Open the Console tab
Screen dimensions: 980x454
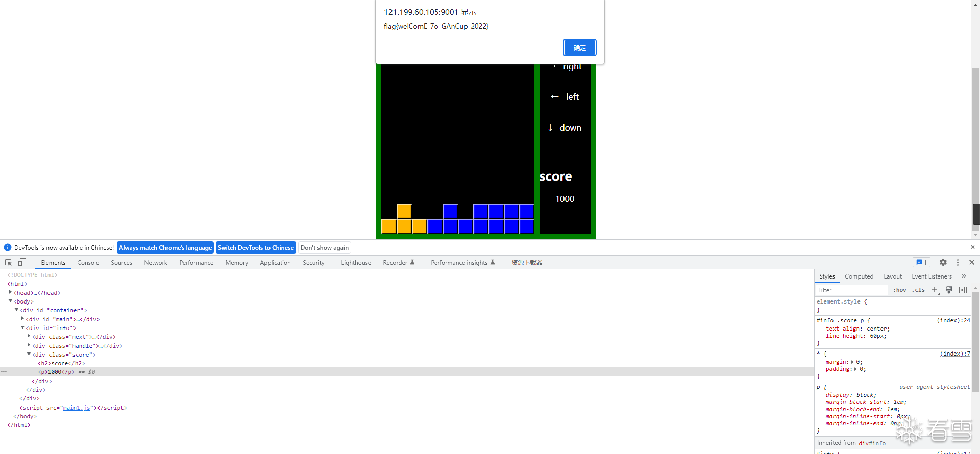(x=88, y=262)
